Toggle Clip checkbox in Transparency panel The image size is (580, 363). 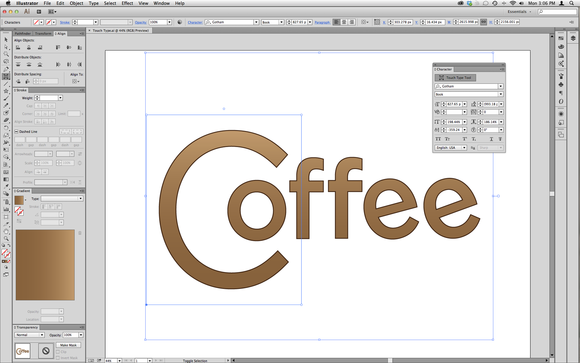coord(58,352)
